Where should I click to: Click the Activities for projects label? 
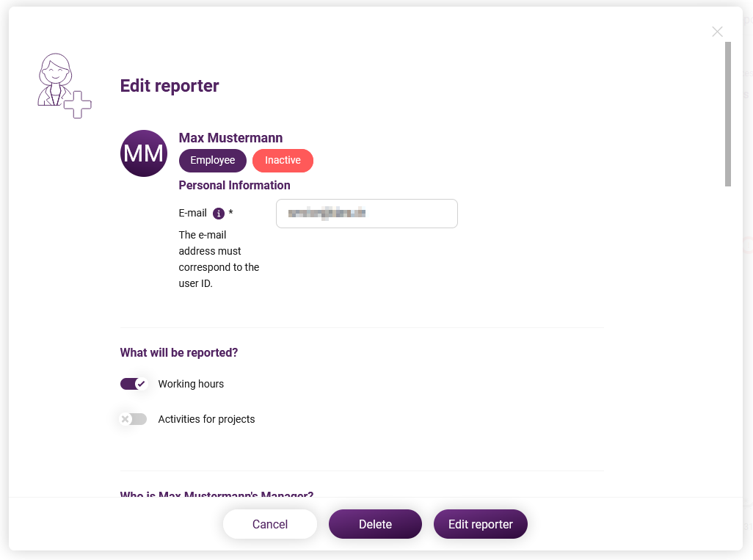(x=206, y=419)
